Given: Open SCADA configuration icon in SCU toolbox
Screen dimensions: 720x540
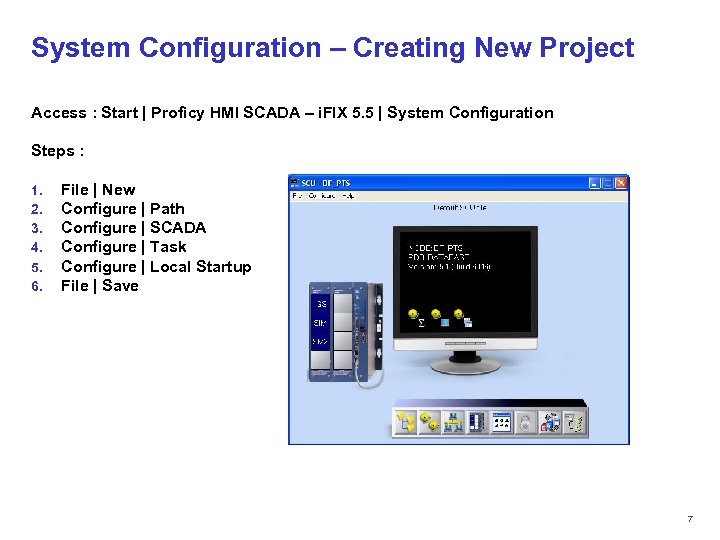Looking at the screenshot, I should [x=478, y=422].
